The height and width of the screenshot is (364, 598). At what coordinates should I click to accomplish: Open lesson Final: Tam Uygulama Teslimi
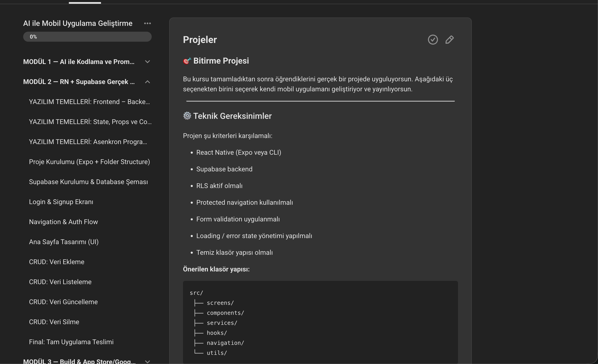pos(71,342)
